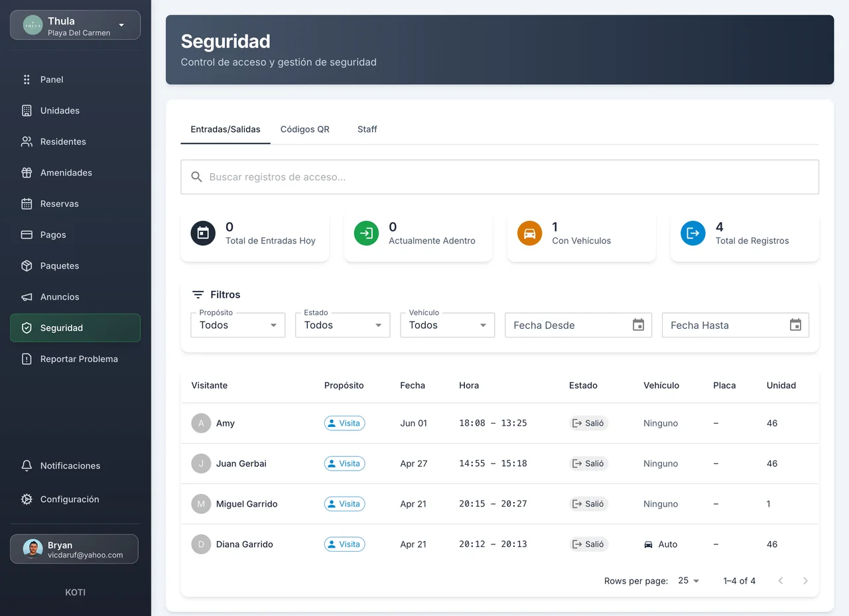Switch to the Staff tab

[x=367, y=129]
